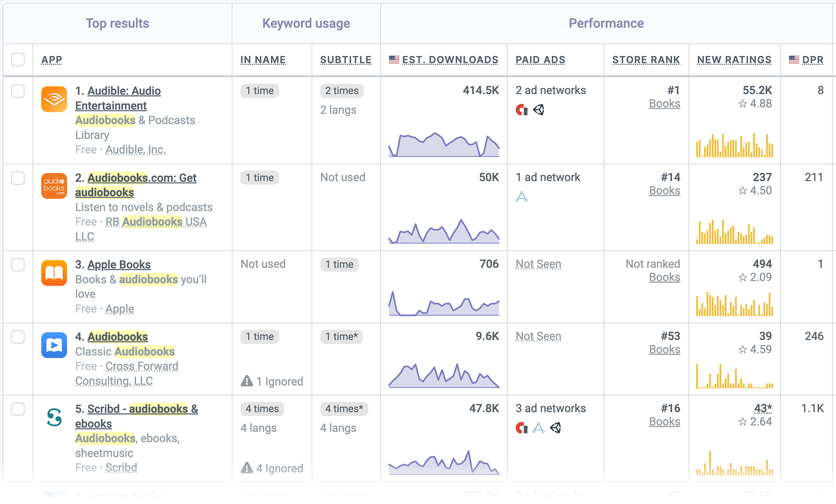Click Books category under rank #53
836x504 pixels.
665,350
